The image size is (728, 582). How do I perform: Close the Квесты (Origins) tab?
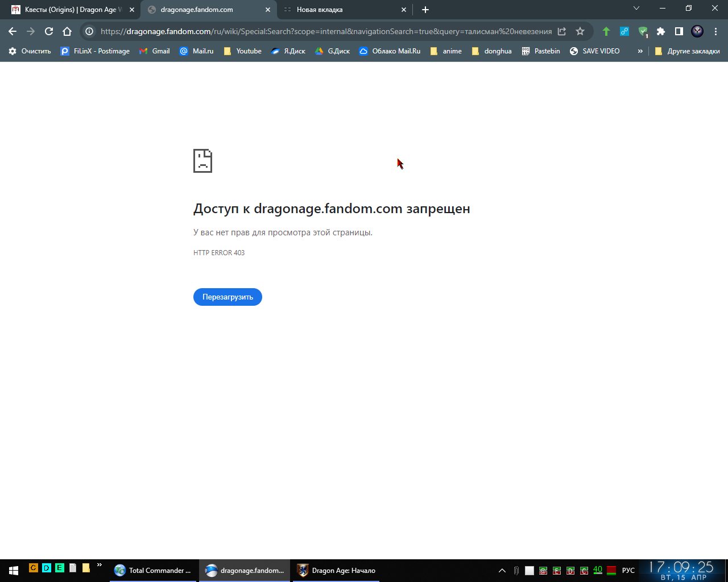coord(132,10)
